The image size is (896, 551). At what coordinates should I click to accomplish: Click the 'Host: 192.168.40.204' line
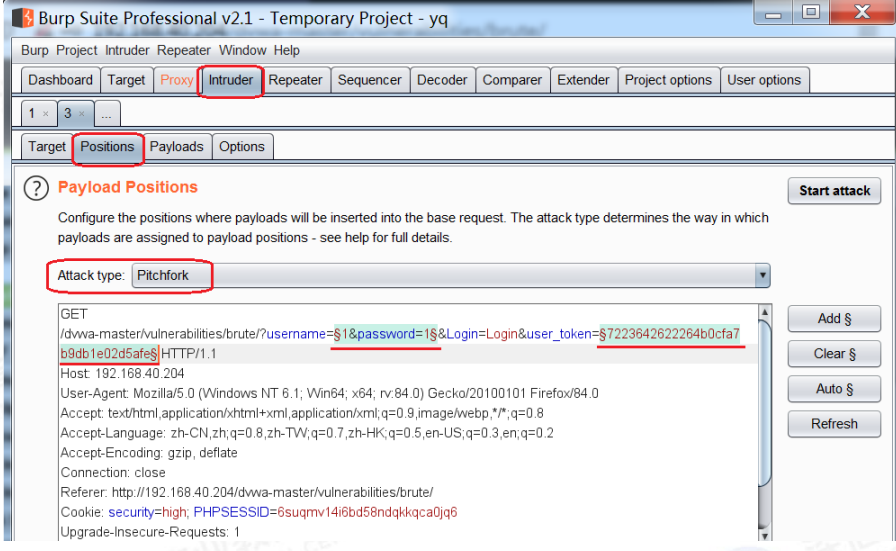point(122,374)
